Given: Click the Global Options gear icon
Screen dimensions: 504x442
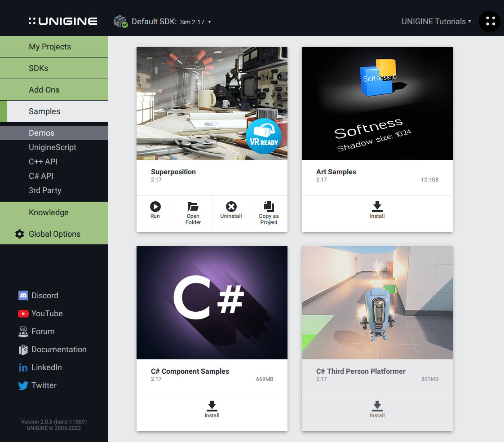Looking at the screenshot, I should pyautogui.click(x=20, y=234).
